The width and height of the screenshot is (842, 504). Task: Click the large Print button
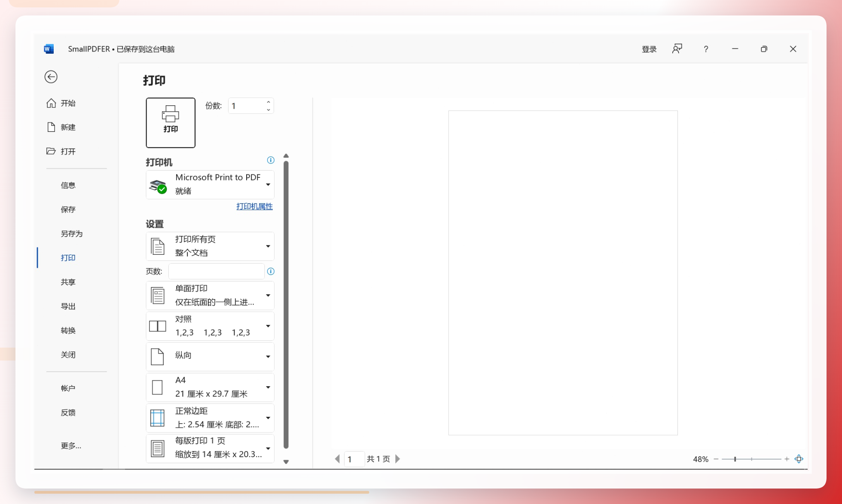[171, 122]
